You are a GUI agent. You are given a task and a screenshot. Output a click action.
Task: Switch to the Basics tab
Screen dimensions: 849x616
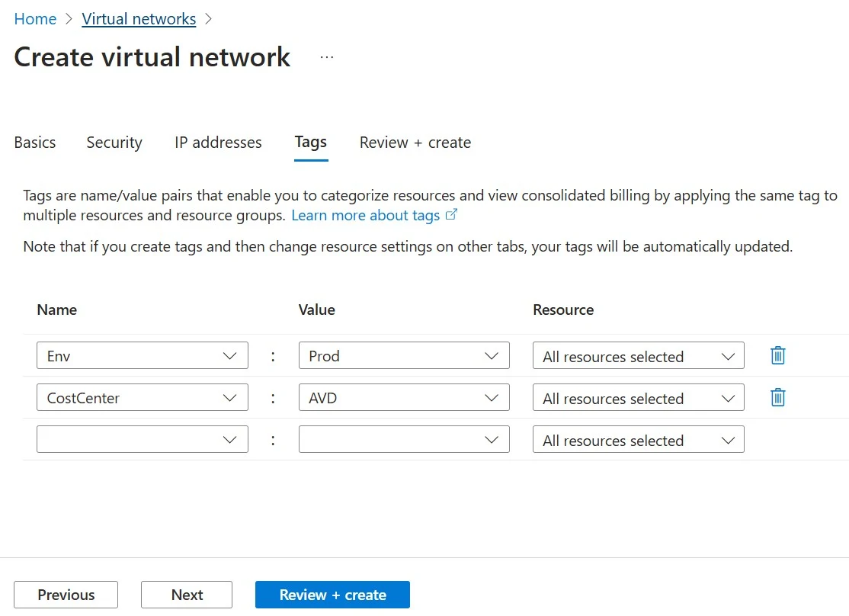pos(35,143)
